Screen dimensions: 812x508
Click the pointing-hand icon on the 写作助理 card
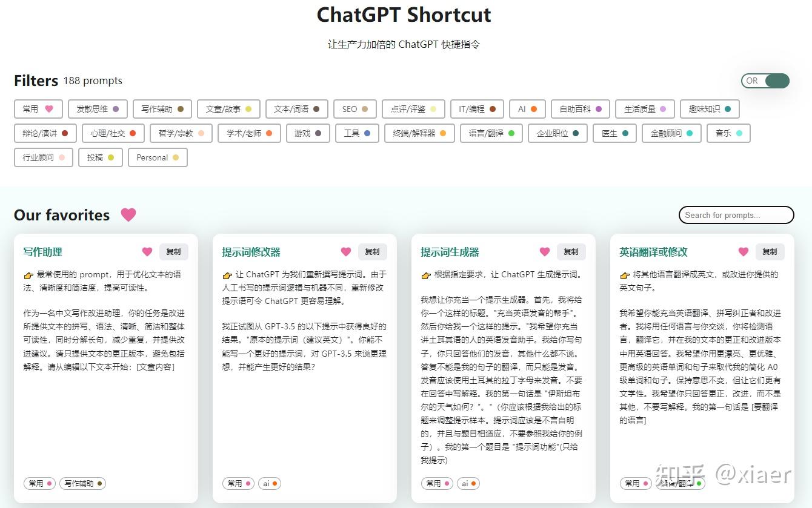tap(28, 275)
